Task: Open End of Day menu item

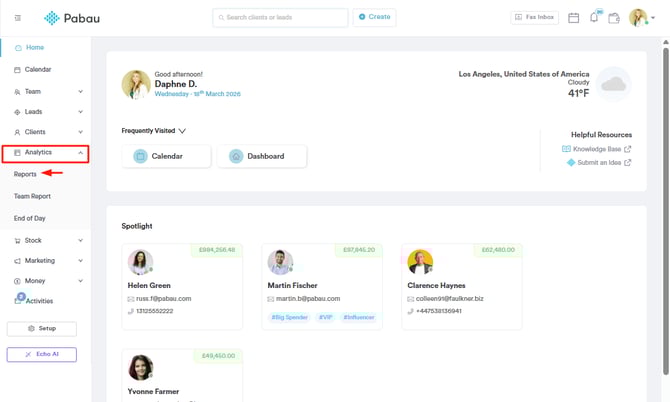Action: point(30,218)
